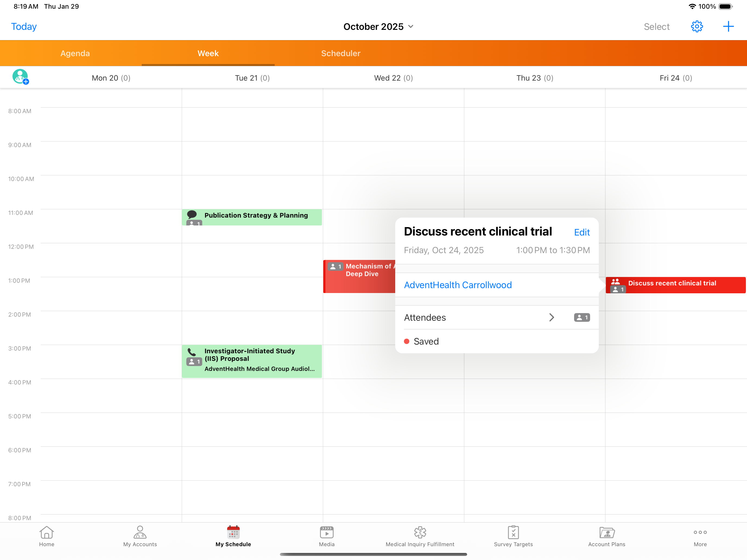Screen dimensions: 747x560
Task: Go to My Accounts icon
Action: [140, 532]
